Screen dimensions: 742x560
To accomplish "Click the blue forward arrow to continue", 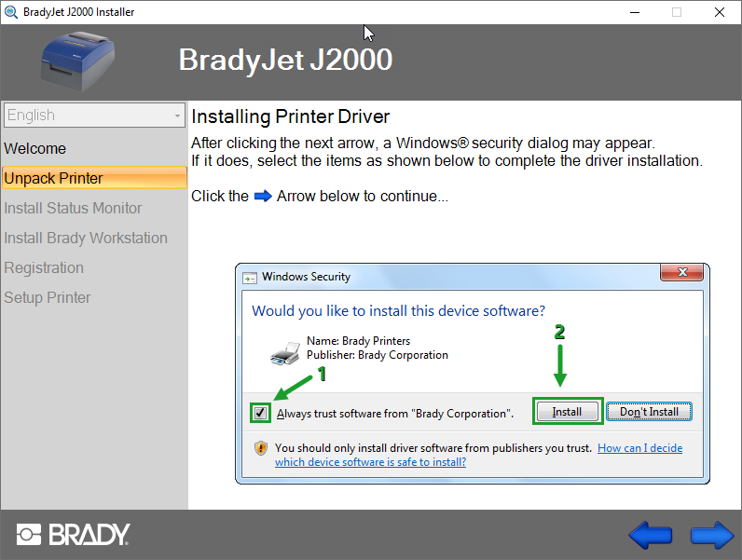I will coord(712,535).
